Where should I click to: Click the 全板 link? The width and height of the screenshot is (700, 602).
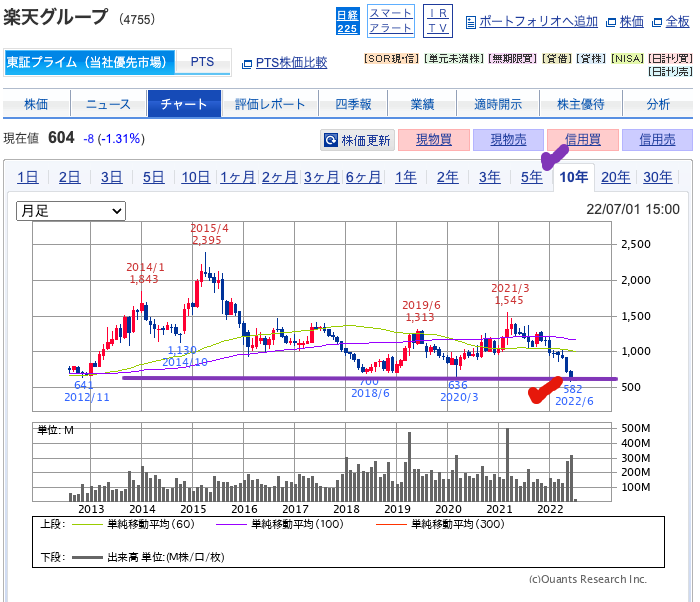677,21
